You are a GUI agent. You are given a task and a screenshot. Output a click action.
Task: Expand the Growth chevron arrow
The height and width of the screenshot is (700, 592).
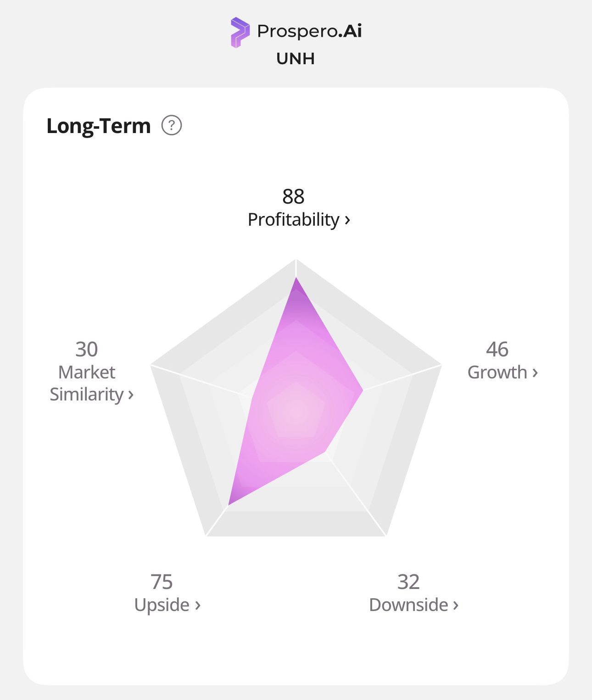(x=535, y=373)
